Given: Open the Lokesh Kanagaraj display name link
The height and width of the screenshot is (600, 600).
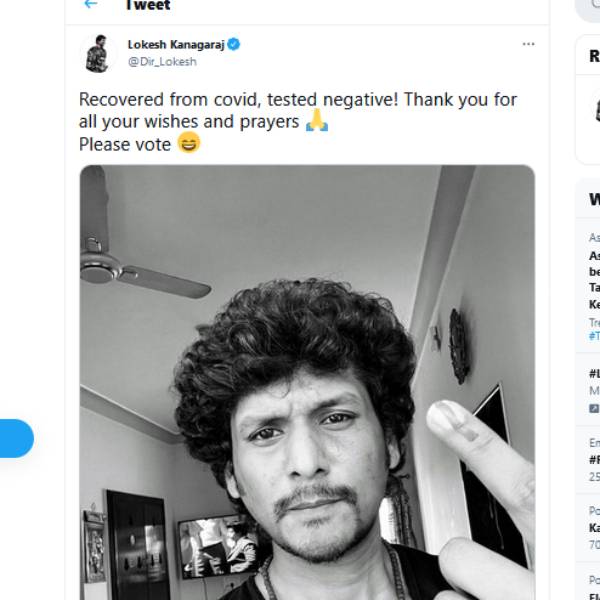Looking at the screenshot, I should point(176,45).
